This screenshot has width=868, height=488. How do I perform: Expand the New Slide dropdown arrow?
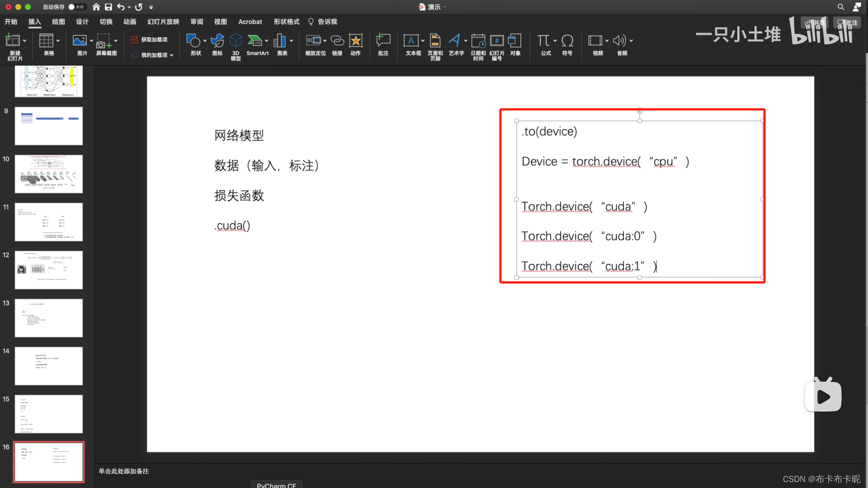(24, 41)
